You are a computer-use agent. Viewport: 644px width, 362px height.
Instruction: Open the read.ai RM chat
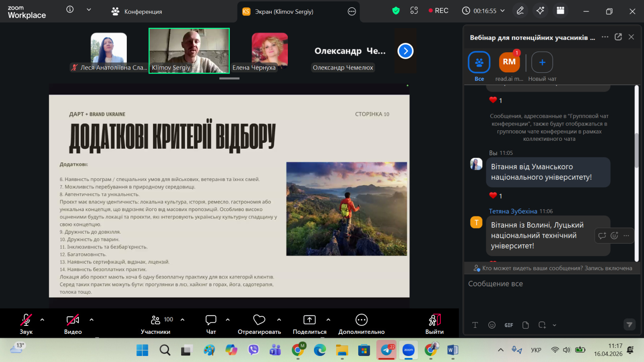coord(509,62)
